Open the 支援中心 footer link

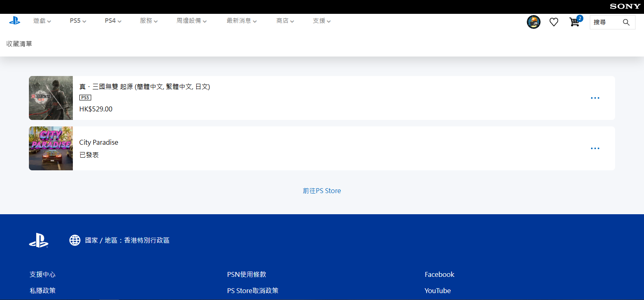click(42, 274)
